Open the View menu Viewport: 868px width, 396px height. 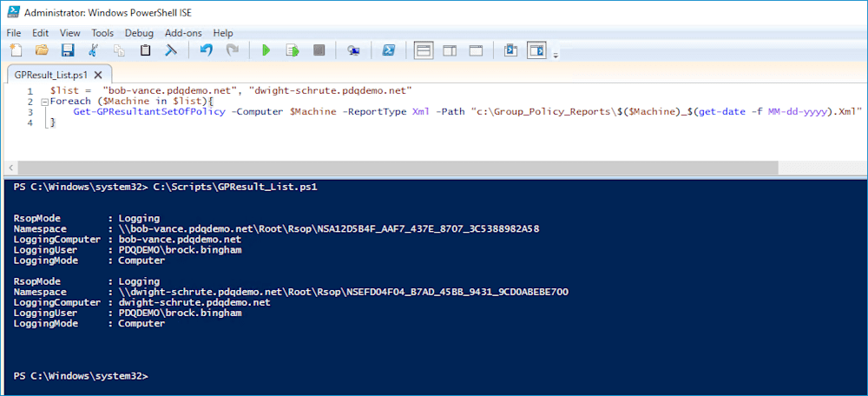pos(69,33)
